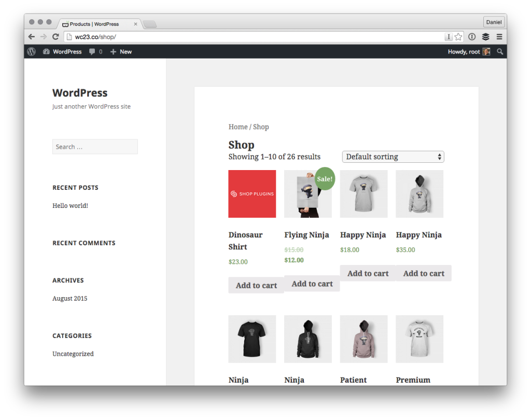This screenshot has height=420, width=531.
Task: Open the Hello world! post link
Action: (70, 206)
